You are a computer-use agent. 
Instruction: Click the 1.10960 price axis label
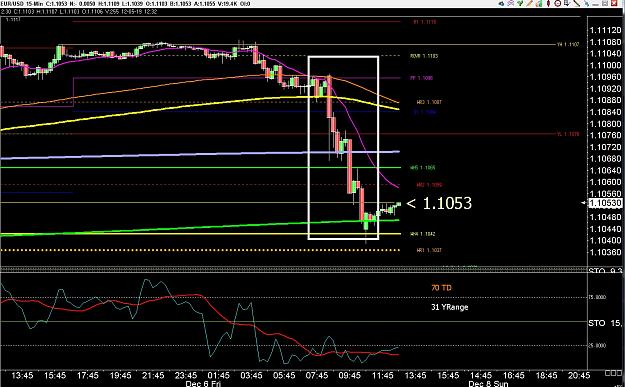click(x=605, y=77)
